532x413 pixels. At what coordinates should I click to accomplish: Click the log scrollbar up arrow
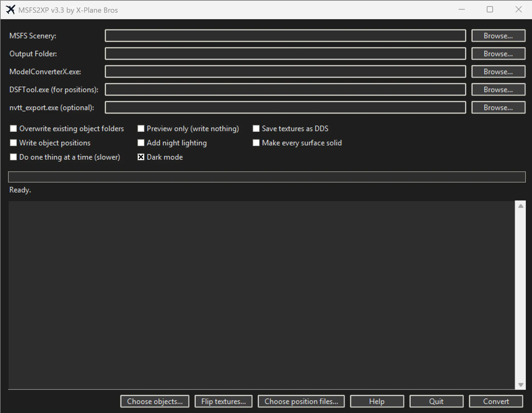521,206
